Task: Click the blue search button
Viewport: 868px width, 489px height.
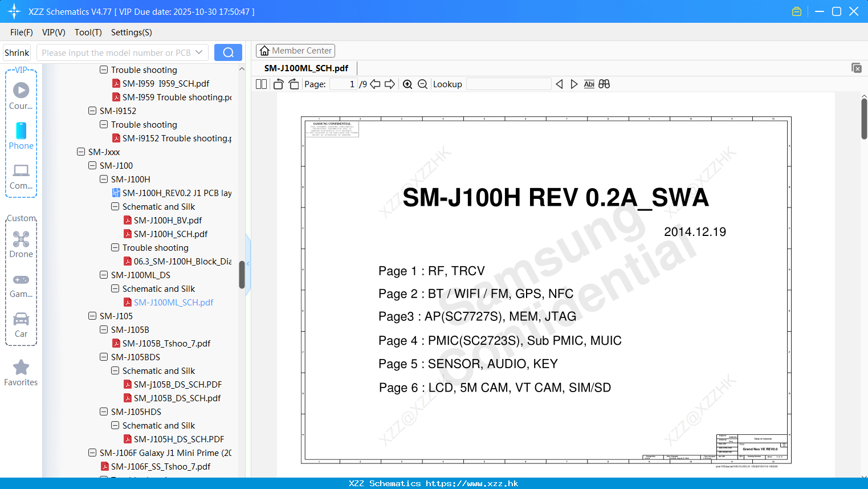Action: click(x=228, y=52)
